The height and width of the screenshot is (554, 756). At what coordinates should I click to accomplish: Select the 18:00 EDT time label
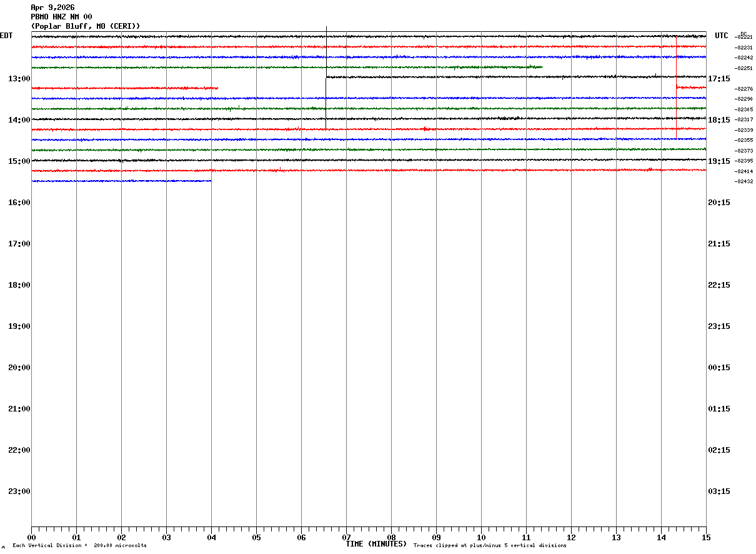coord(19,285)
